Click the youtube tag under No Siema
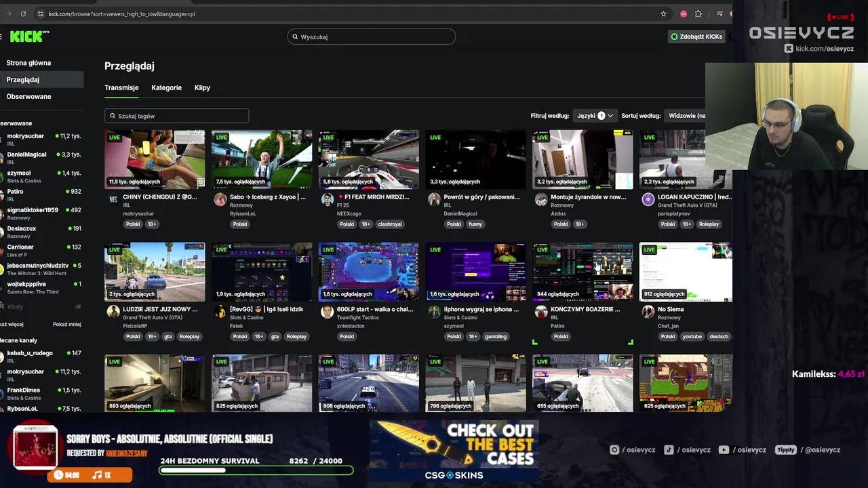Viewport: 868px width, 488px height. (692, 337)
